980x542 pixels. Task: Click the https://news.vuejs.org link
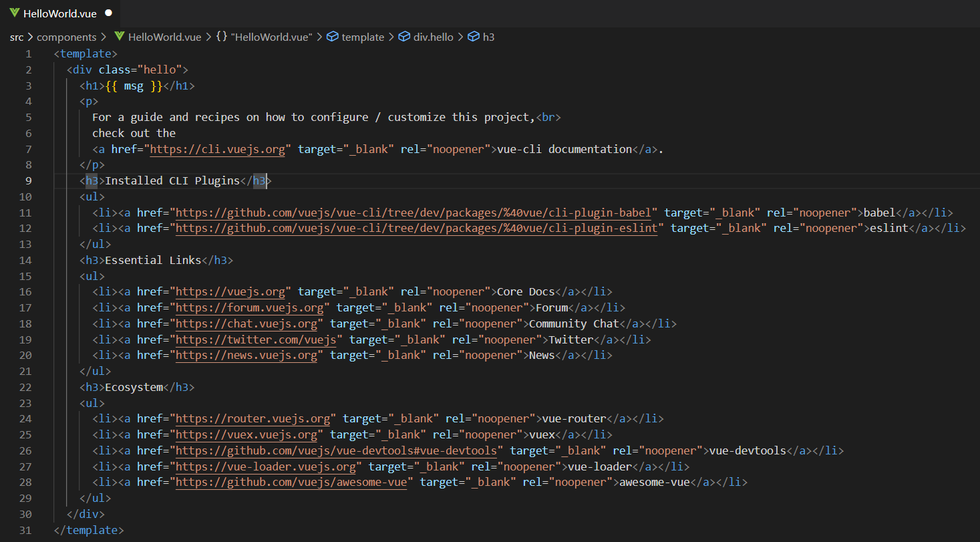pyautogui.click(x=247, y=356)
